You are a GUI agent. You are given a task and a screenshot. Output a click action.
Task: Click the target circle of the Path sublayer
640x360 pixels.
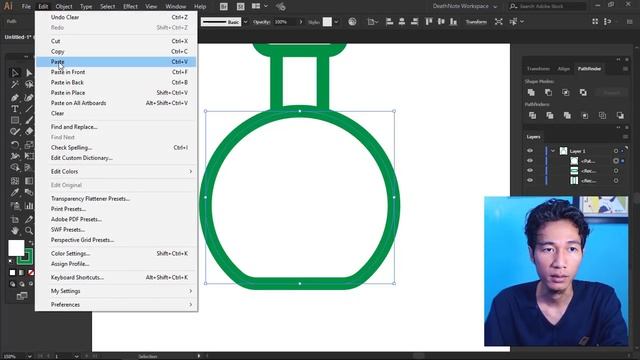tap(616, 161)
